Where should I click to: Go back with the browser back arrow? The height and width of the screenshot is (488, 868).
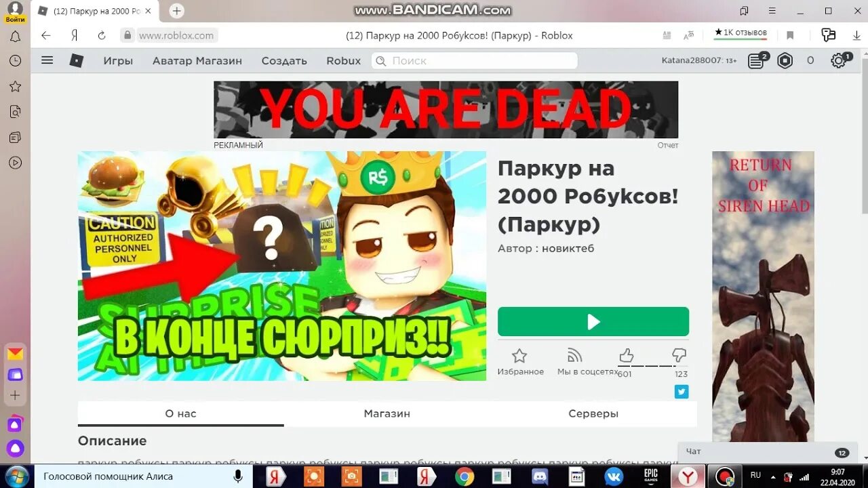46,35
